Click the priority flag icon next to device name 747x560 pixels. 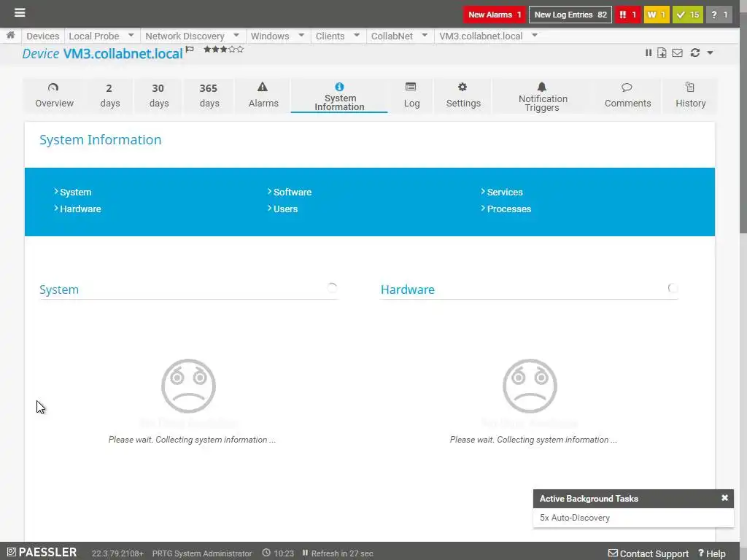coord(190,49)
